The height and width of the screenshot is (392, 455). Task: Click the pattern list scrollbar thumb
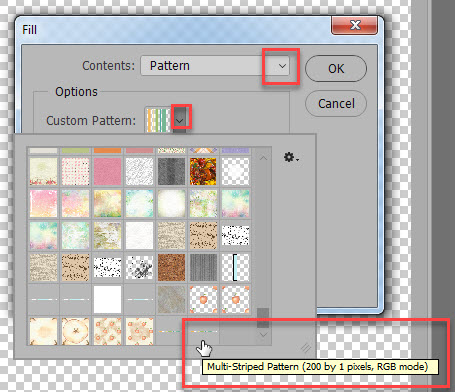263,318
